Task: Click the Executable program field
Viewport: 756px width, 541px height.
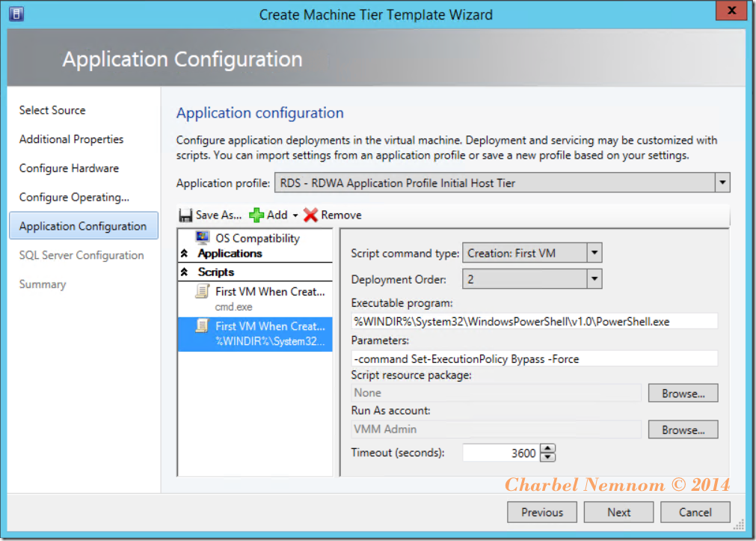Action: [x=534, y=322]
